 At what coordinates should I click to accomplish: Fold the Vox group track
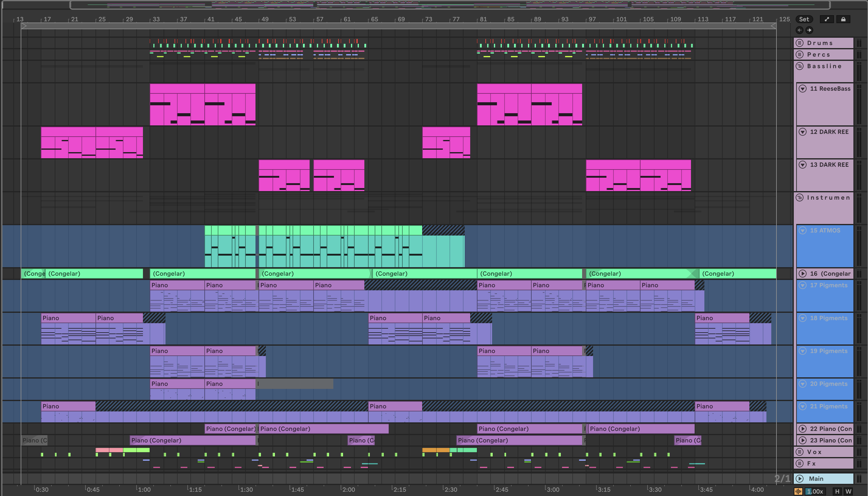click(x=800, y=452)
